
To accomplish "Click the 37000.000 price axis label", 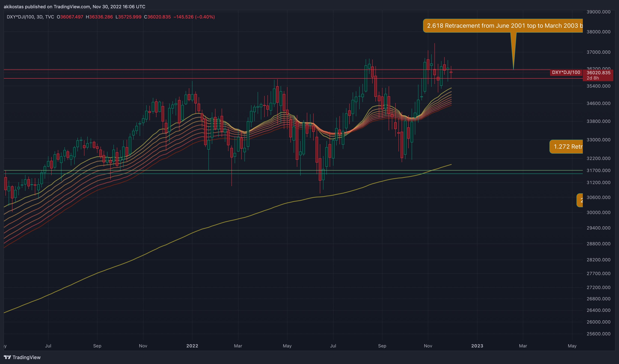I will click(x=598, y=52).
